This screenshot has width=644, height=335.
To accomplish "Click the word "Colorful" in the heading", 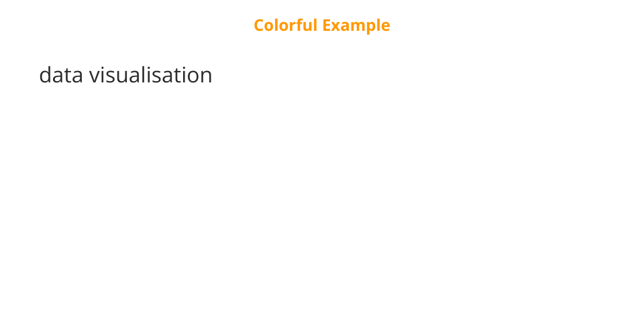I will (x=286, y=25).
